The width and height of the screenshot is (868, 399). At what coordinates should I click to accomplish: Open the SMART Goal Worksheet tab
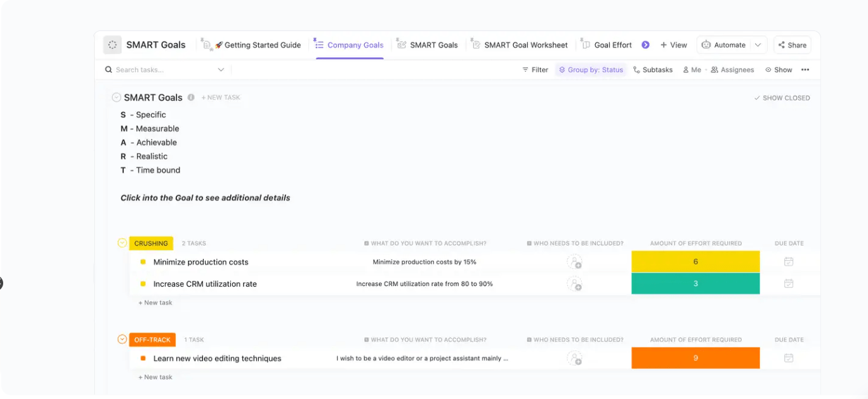[519, 45]
